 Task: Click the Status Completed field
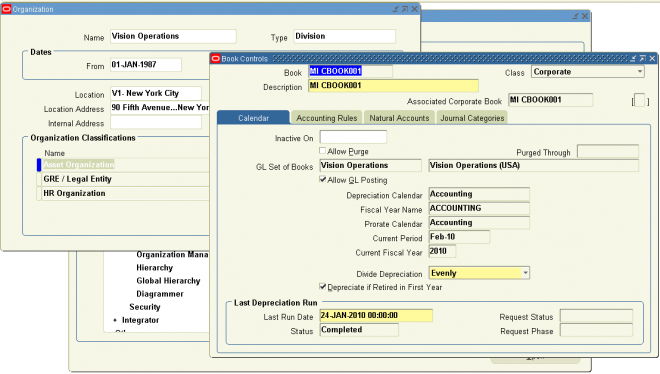click(x=359, y=330)
